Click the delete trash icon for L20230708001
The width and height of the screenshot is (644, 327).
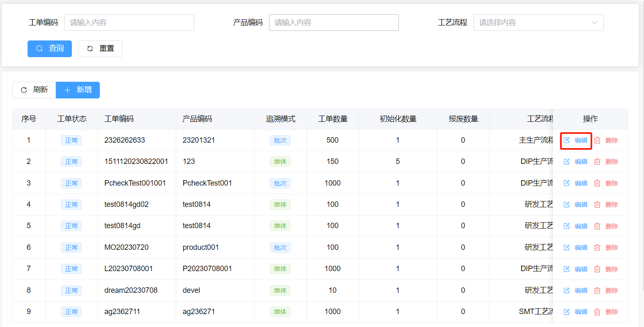[x=597, y=269]
